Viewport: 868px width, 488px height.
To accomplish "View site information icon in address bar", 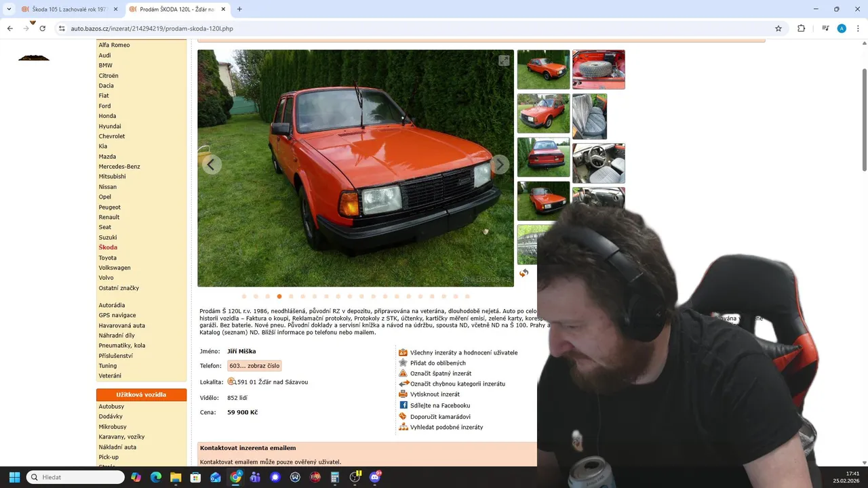I will click(x=62, y=28).
